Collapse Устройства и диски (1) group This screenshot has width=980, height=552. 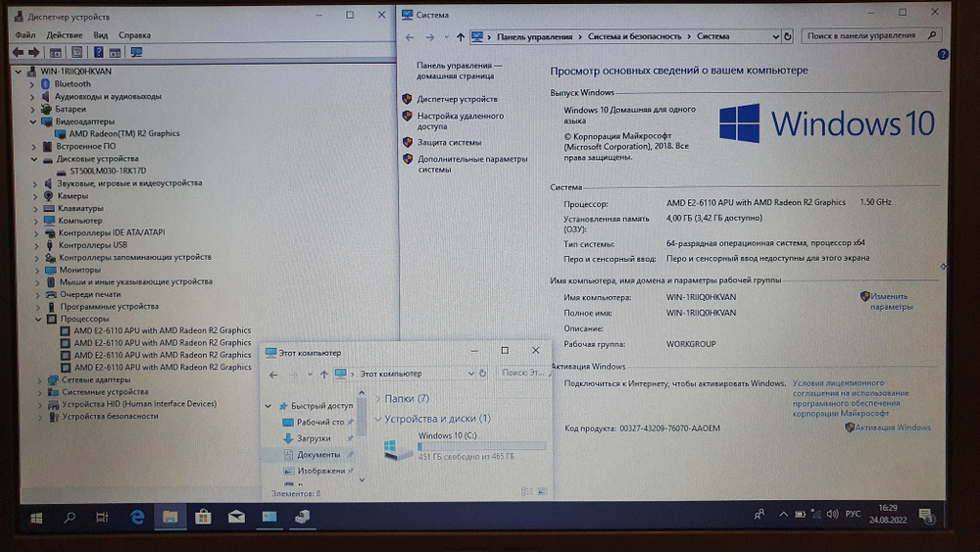click(378, 419)
